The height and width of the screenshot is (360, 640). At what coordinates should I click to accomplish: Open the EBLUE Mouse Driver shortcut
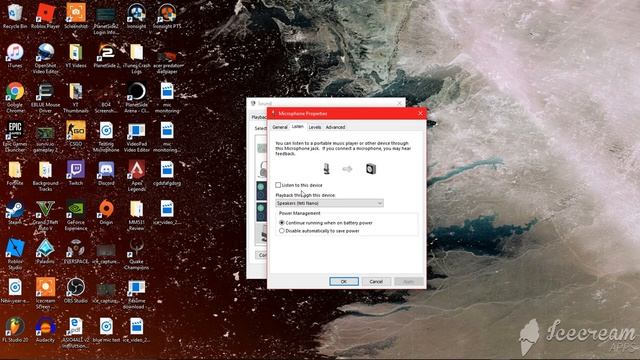click(45, 98)
